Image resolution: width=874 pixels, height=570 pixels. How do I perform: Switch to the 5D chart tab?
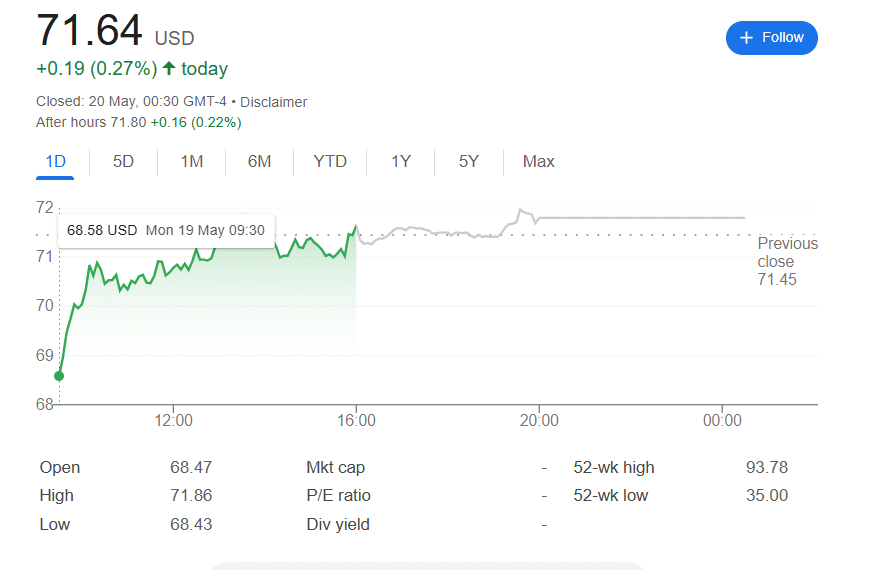click(x=123, y=162)
